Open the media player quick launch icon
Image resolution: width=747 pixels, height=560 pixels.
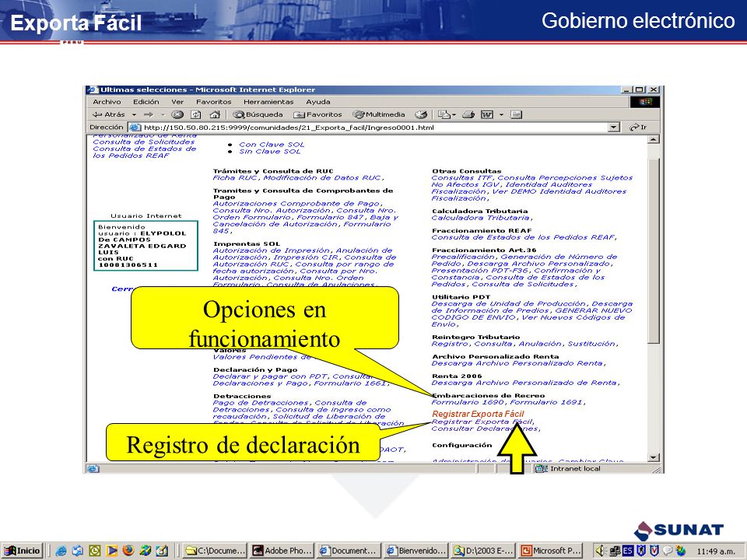pos(112,551)
